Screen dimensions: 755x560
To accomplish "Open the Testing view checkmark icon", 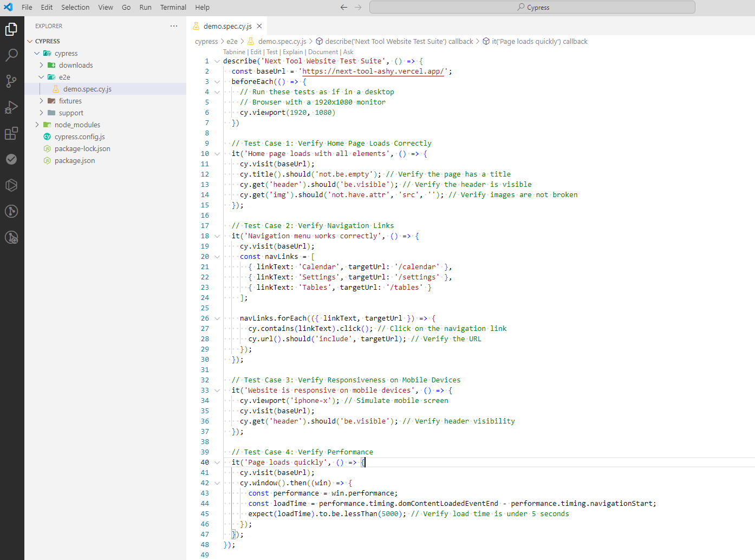I will pos(11,159).
